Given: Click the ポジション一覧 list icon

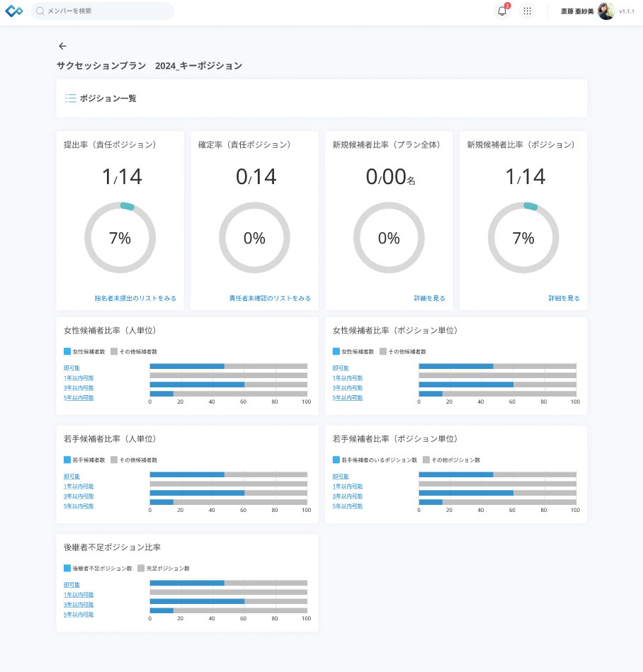Looking at the screenshot, I should tap(71, 98).
